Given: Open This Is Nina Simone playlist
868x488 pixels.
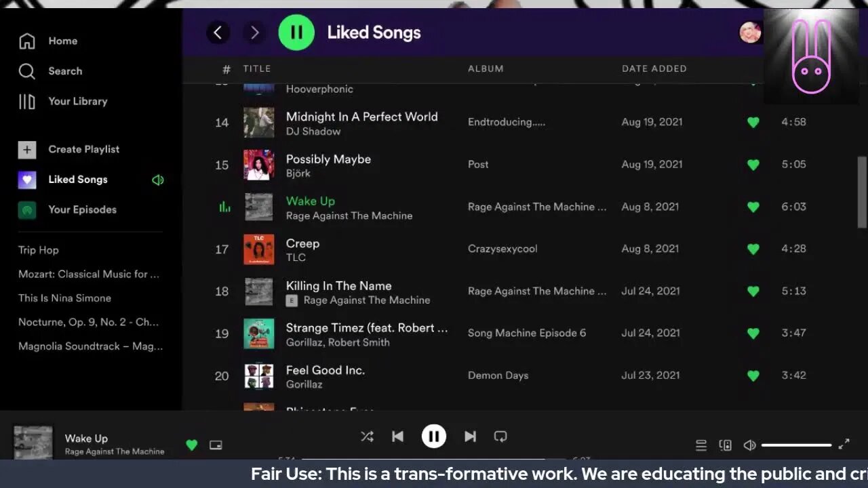Looking at the screenshot, I should [x=64, y=298].
